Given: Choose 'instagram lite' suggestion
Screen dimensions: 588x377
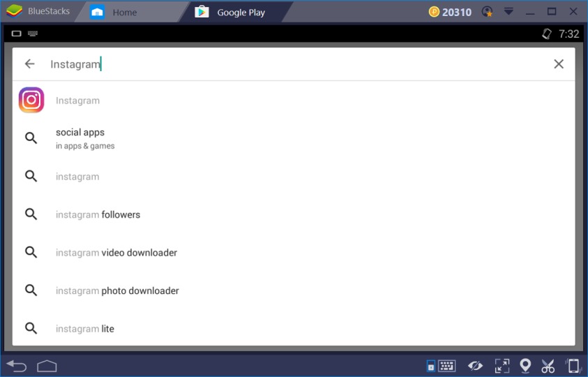Looking at the screenshot, I should (294, 328).
